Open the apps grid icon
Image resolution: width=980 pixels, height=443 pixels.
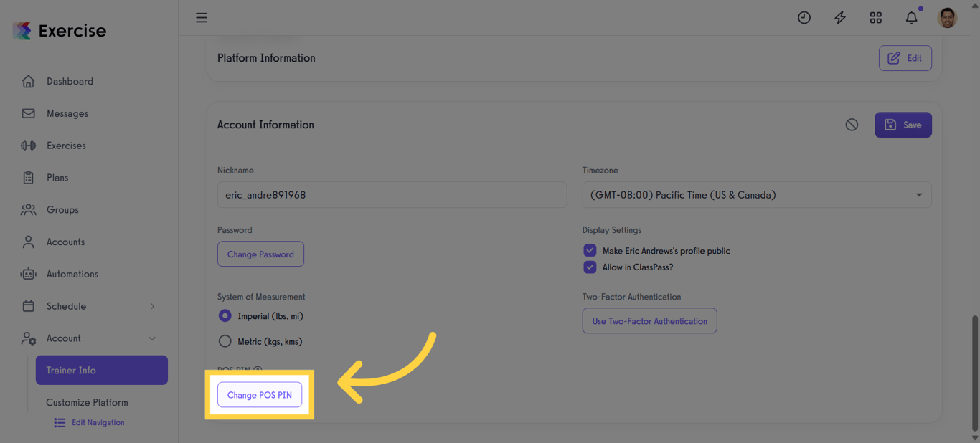876,18
